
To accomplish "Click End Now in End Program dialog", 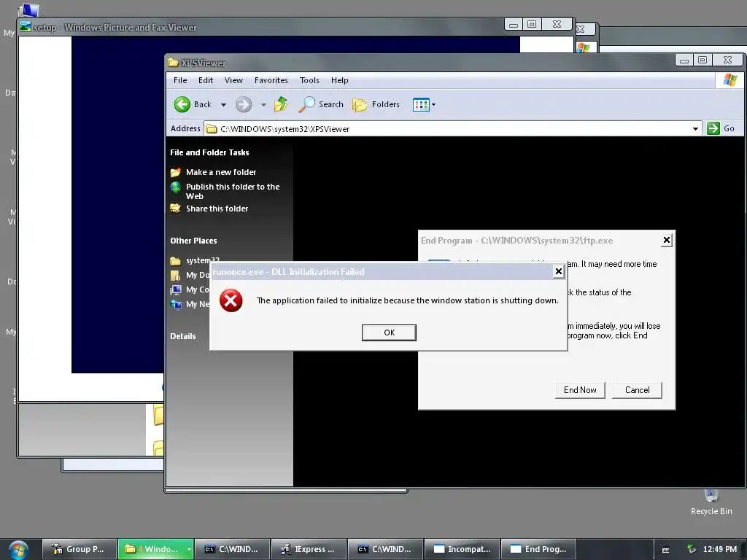I will (x=580, y=390).
